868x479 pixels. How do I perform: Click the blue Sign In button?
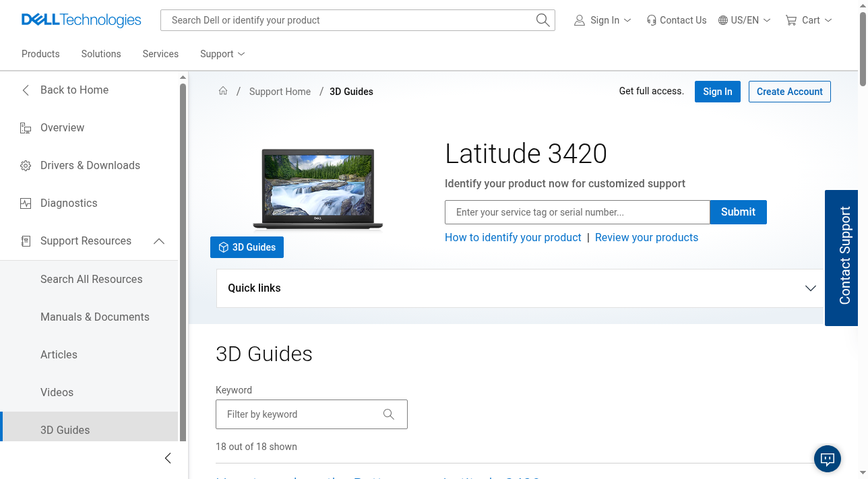(x=718, y=92)
